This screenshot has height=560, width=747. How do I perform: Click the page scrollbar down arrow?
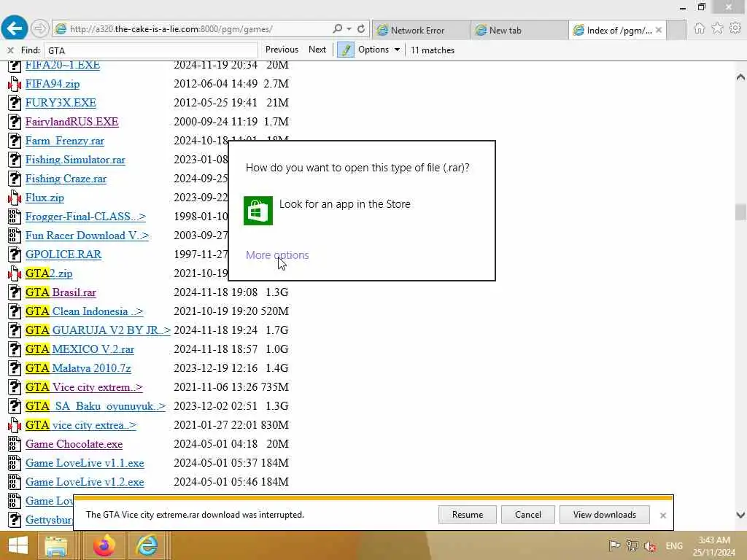[x=740, y=515]
